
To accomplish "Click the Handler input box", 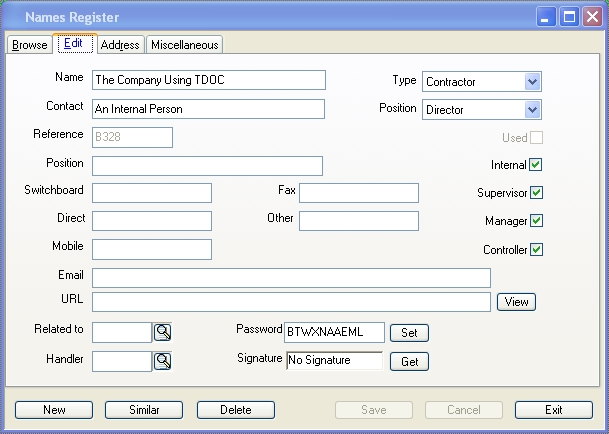I will [122, 361].
